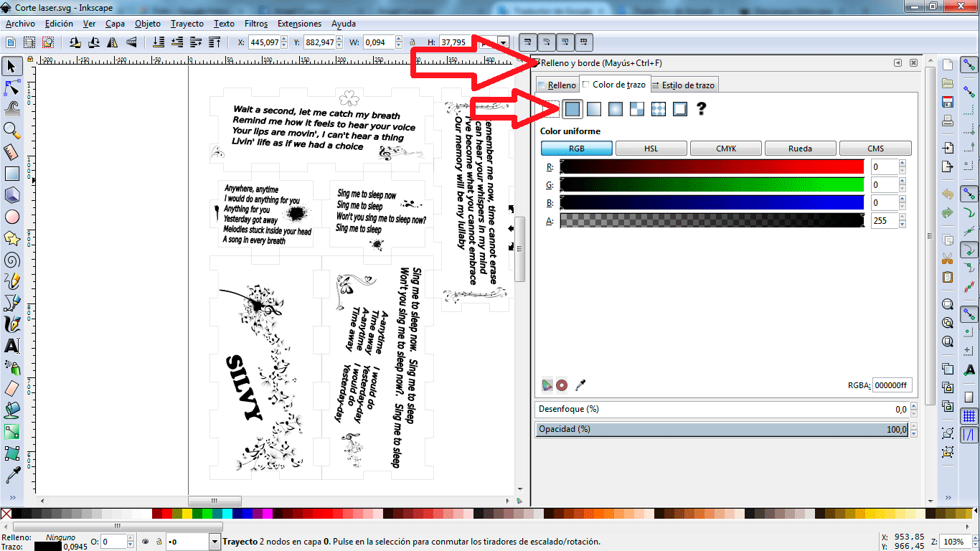Click Flip horizontally icon in toolbar
The image size is (980, 551).
click(x=112, y=42)
